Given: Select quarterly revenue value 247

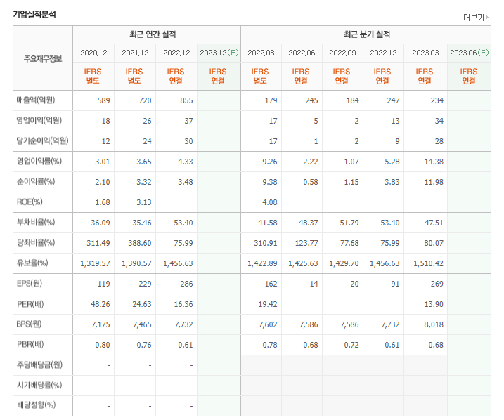Looking at the screenshot, I should [393, 100].
